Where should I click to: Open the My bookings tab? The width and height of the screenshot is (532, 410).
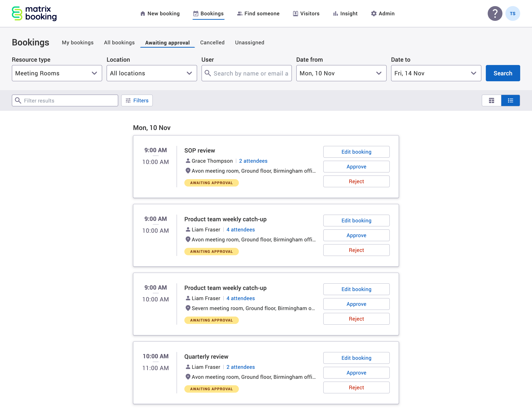(78, 42)
